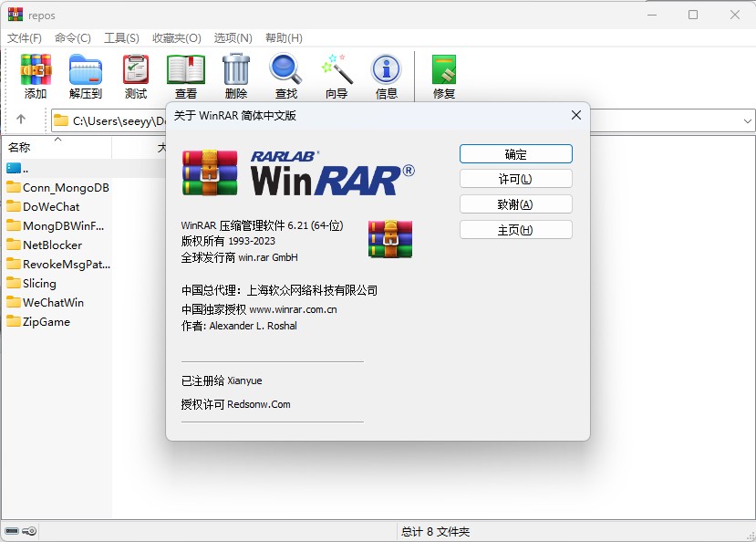Click the DoWeChat folder icon

coord(14,206)
